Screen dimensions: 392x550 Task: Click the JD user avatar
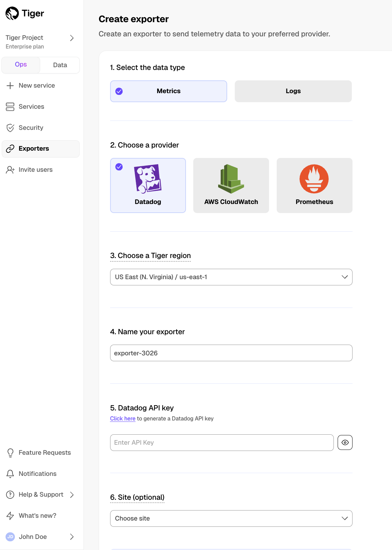tap(10, 537)
